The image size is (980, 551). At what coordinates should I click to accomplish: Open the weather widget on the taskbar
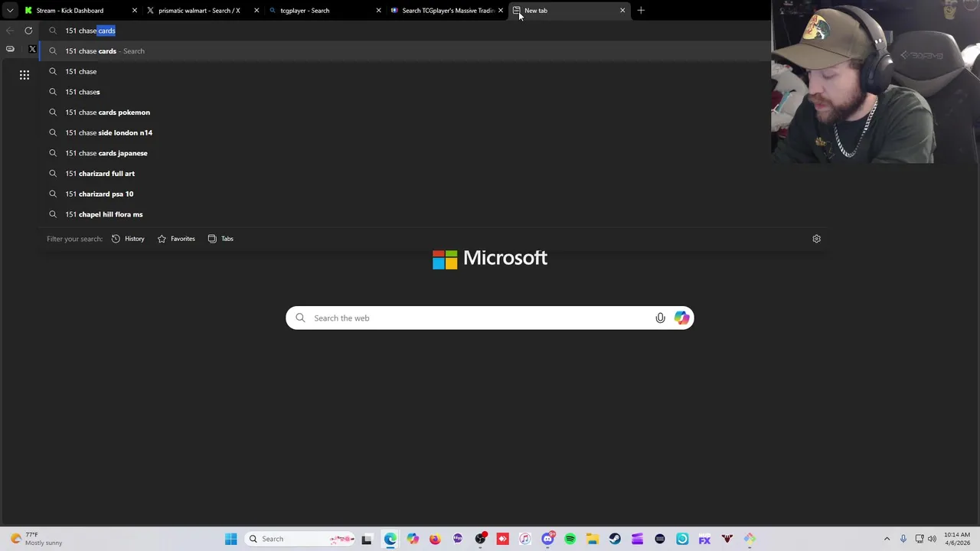point(35,539)
